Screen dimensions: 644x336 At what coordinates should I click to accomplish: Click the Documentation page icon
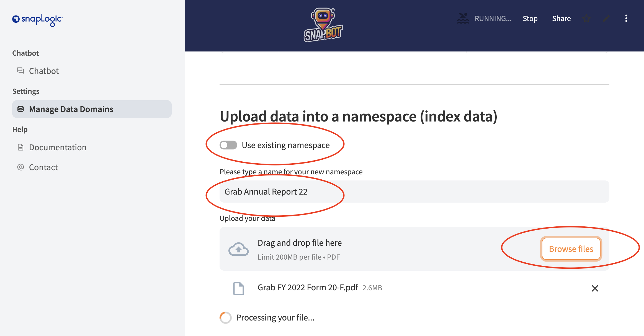(20, 147)
